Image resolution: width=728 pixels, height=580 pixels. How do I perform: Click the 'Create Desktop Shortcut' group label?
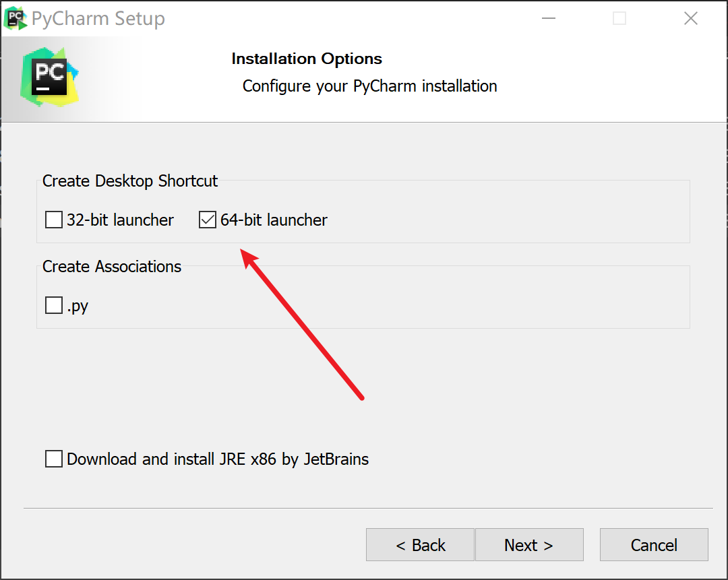pos(130,181)
